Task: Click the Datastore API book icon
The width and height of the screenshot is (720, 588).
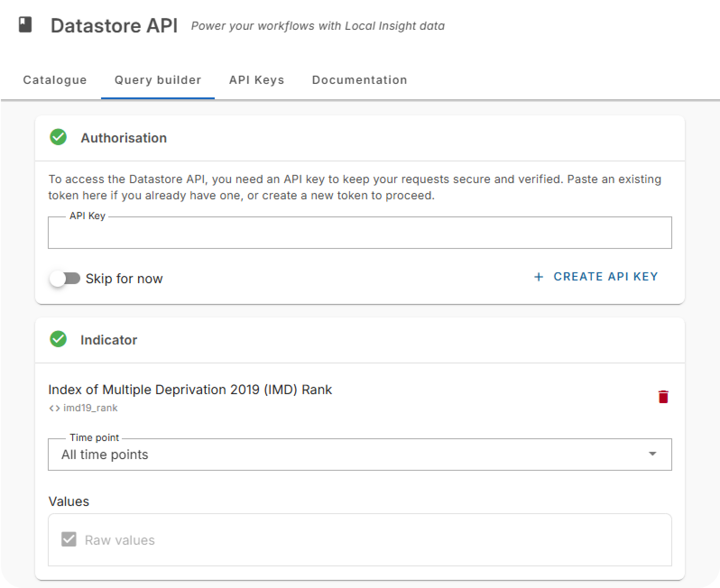Action: (x=25, y=24)
